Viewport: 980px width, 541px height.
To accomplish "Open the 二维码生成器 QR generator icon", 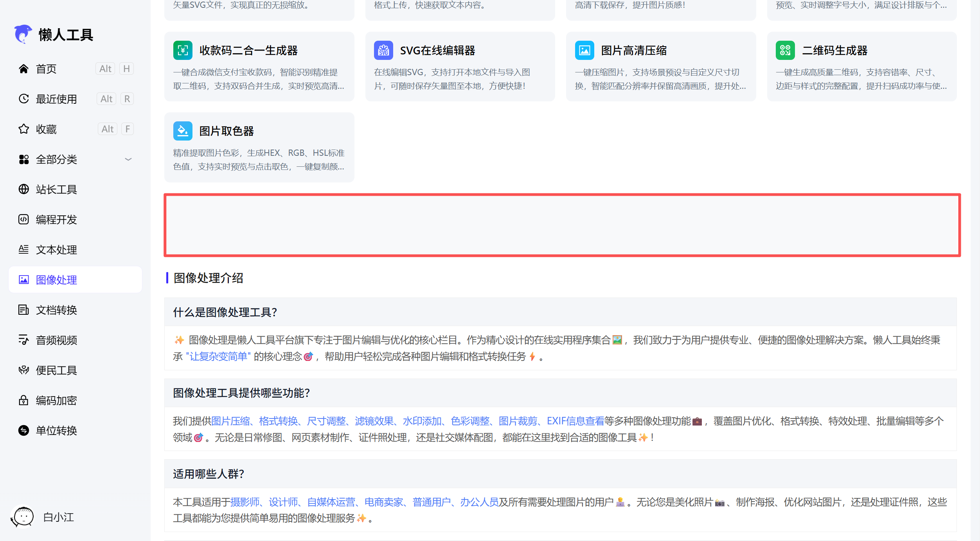I will 785,50.
